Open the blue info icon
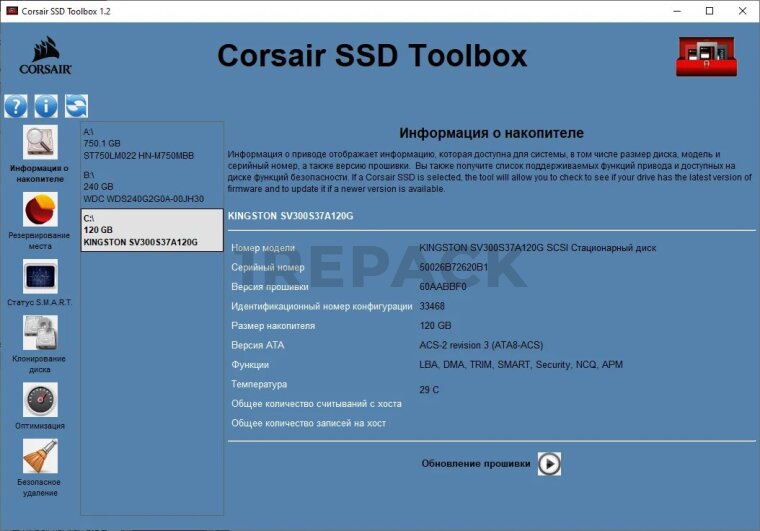 (x=46, y=106)
